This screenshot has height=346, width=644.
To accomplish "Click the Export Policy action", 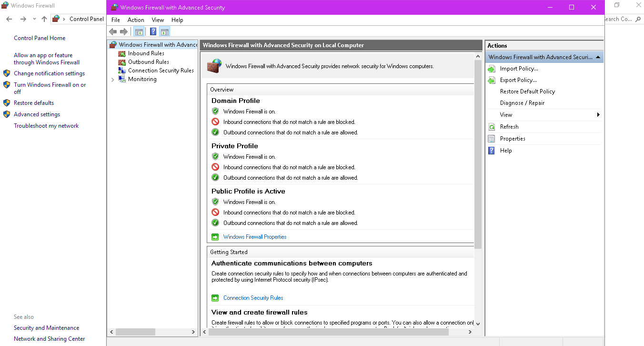I will click(518, 80).
